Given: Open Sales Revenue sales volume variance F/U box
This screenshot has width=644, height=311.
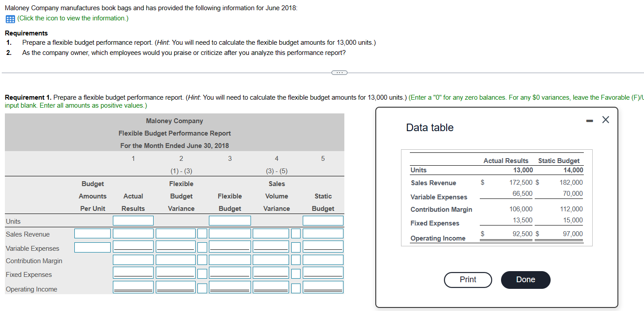Looking at the screenshot, I should coord(296,233).
